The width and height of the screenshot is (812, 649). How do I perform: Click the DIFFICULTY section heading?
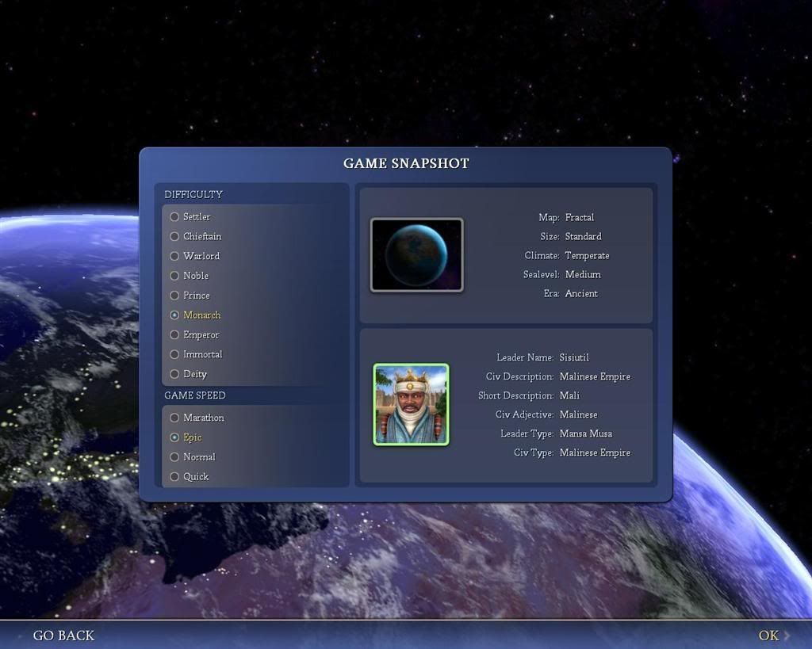[193, 195]
